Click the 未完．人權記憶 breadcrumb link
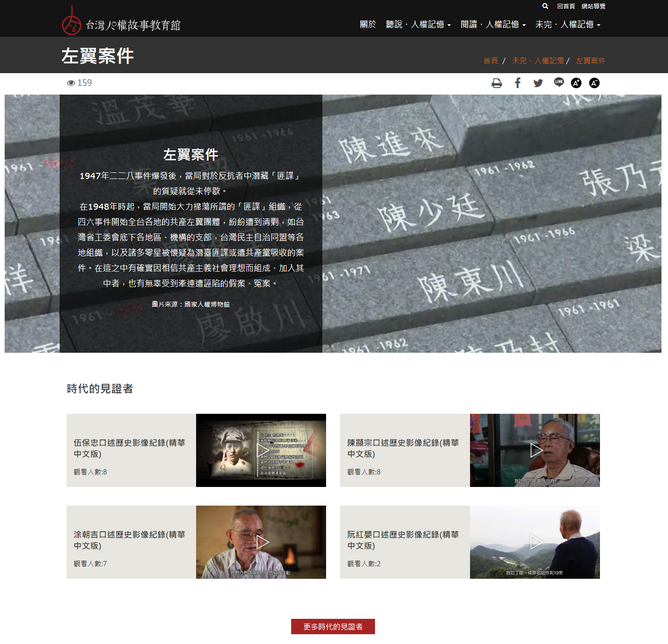The height and width of the screenshot is (644, 668). pos(538,61)
